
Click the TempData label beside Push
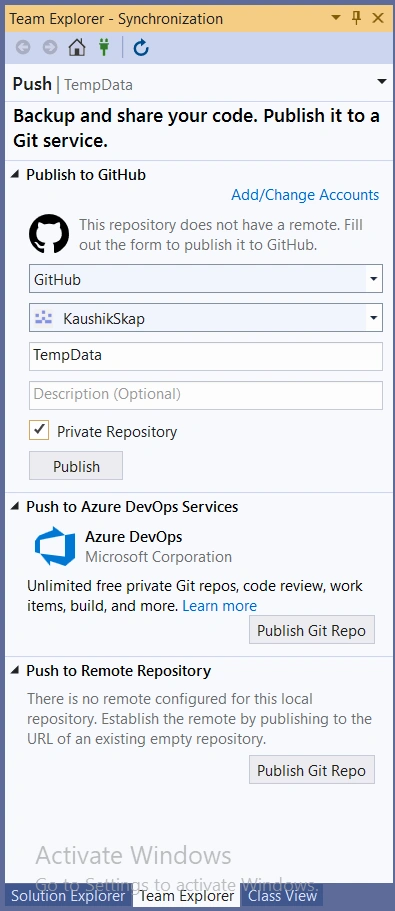click(x=98, y=85)
